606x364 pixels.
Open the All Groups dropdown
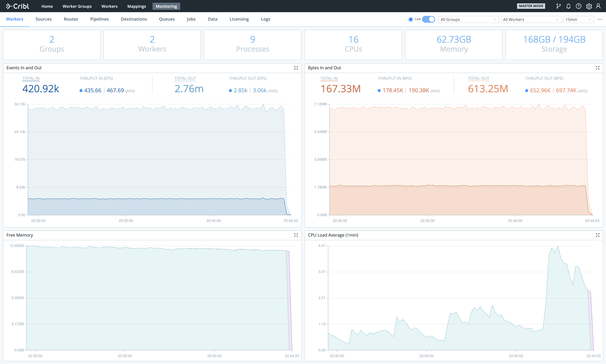(468, 19)
